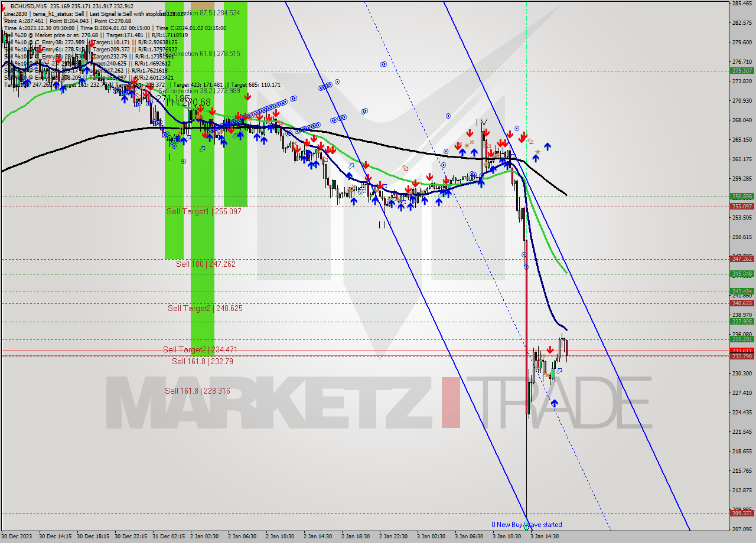This screenshot has height=543, width=756.
Task: Click the '3 Jan 02:30' time axis label
Action: click(431, 537)
